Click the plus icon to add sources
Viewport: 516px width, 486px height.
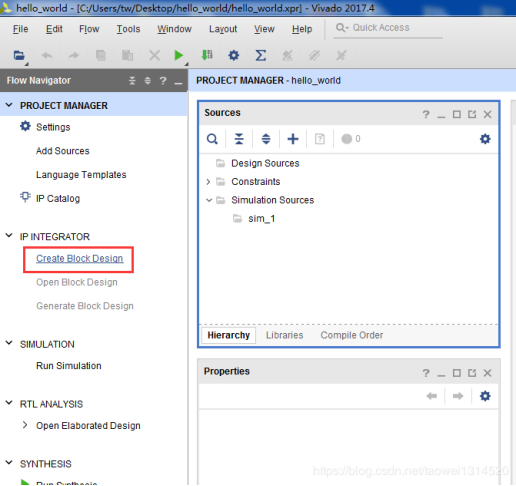point(293,139)
